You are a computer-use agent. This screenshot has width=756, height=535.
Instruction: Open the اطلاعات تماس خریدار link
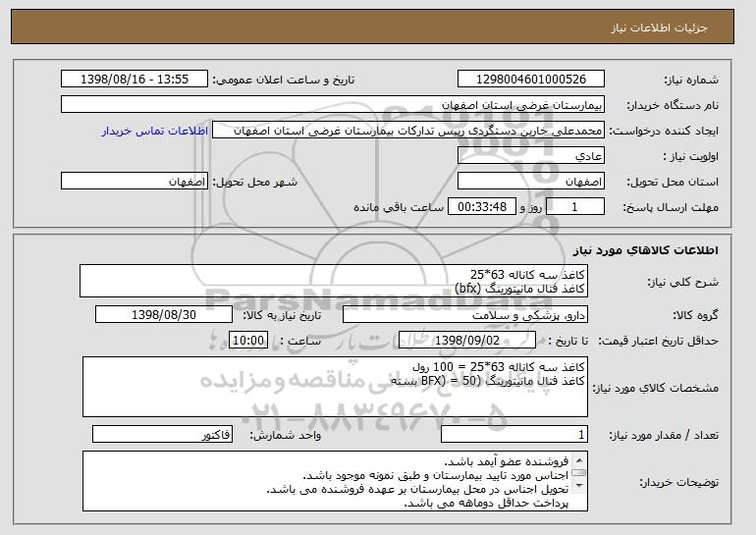pos(155,132)
